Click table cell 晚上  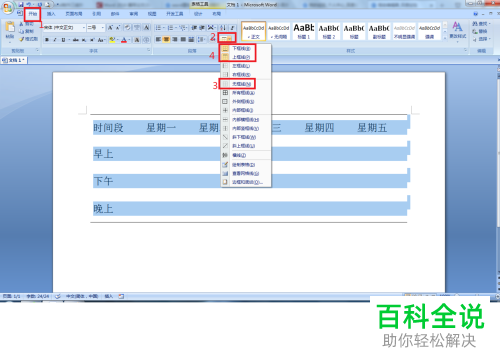pyautogui.click(x=103, y=209)
